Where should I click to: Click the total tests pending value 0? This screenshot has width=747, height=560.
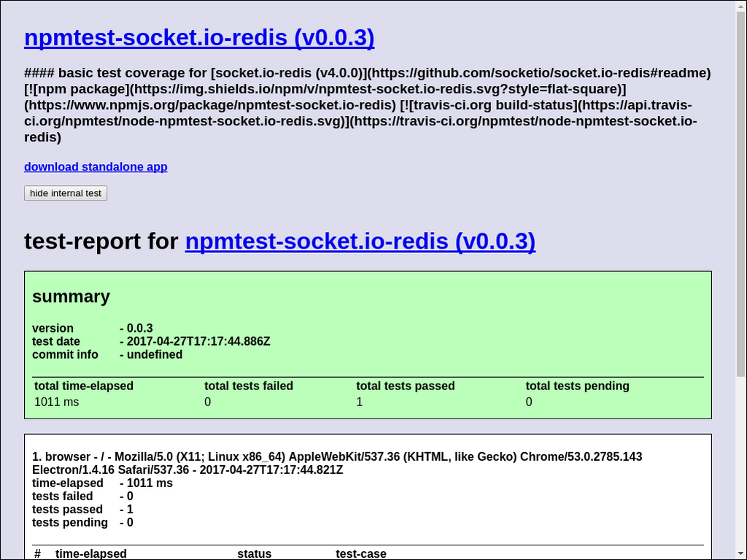[x=529, y=402]
